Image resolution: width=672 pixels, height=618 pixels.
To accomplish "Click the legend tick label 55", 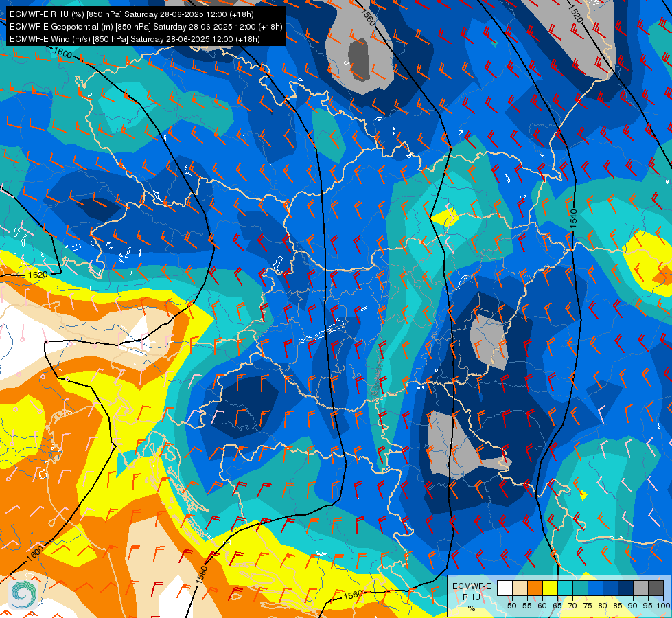I will point(526,606).
